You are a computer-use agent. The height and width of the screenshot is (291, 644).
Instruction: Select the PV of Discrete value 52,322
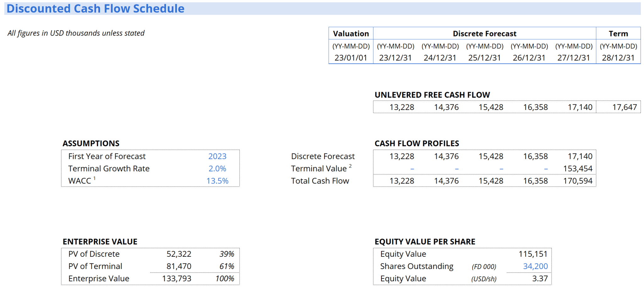click(x=180, y=254)
